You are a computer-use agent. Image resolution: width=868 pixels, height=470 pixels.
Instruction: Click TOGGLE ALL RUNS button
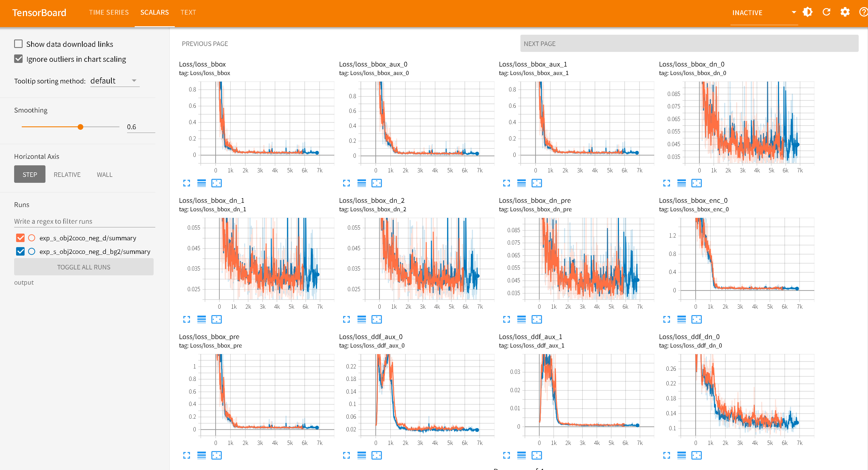point(84,267)
